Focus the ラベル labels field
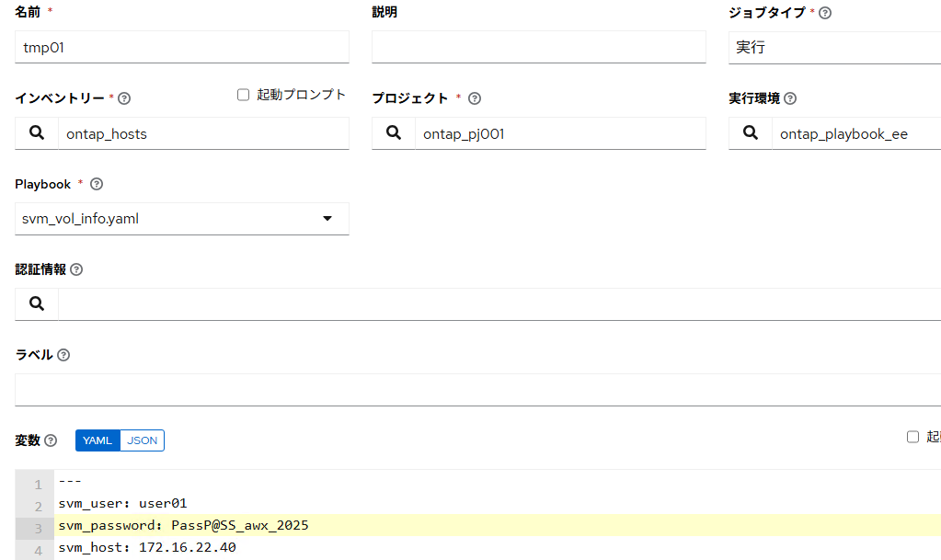The height and width of the screenshot is (560, 941). coord(477,390)
